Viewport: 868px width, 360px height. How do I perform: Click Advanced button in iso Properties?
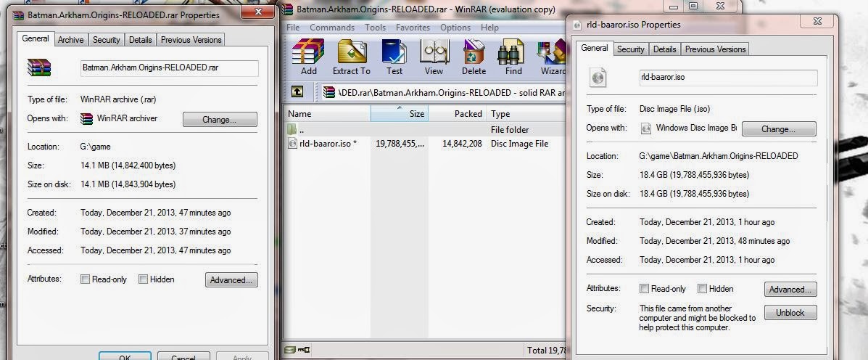click(790, 289)
